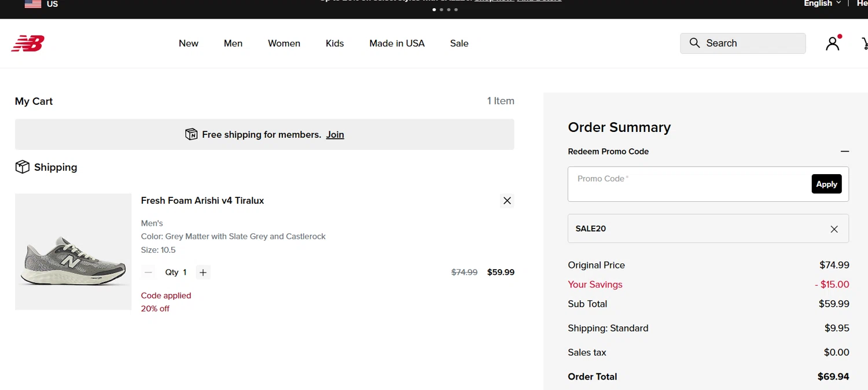Click the Original Price label
Image resolution: width=868 pixels, height=390 pixels.
click(x=597, y=265)
